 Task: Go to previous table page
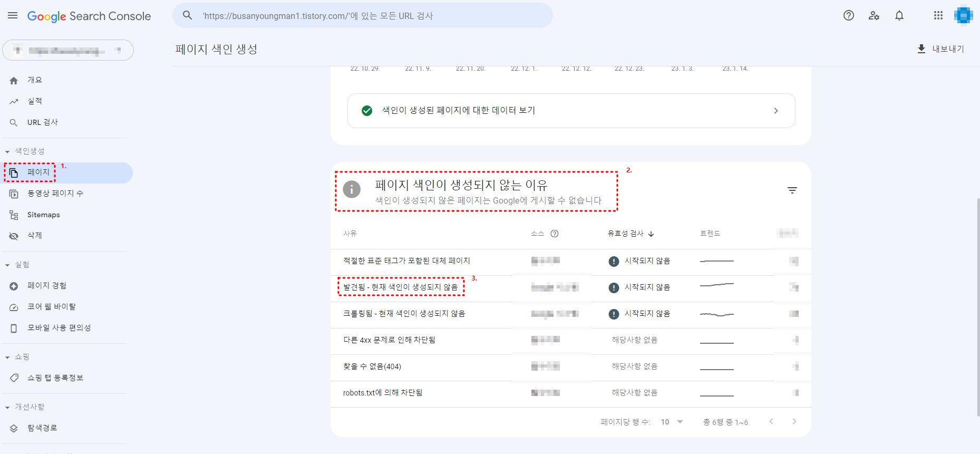tap(771, 421)
